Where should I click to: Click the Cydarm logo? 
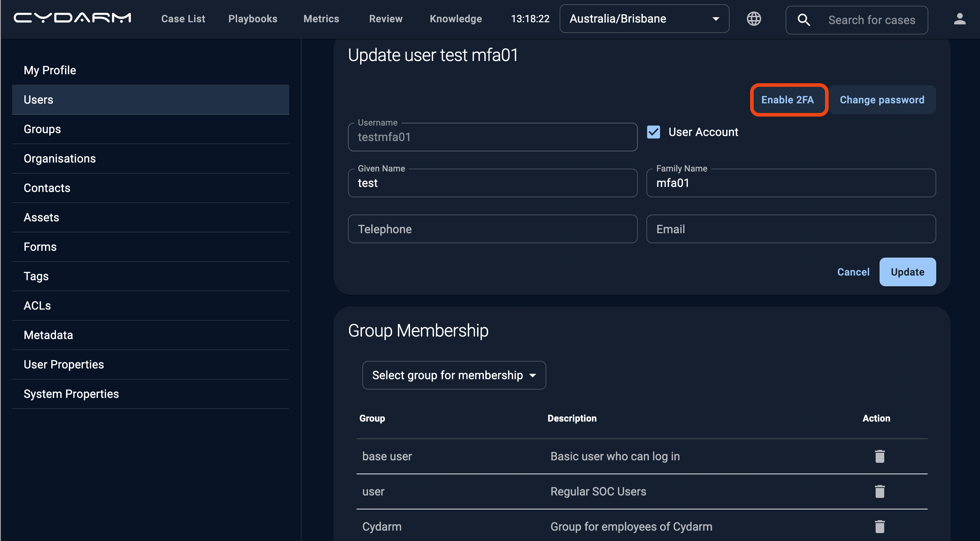coord(72,18)
